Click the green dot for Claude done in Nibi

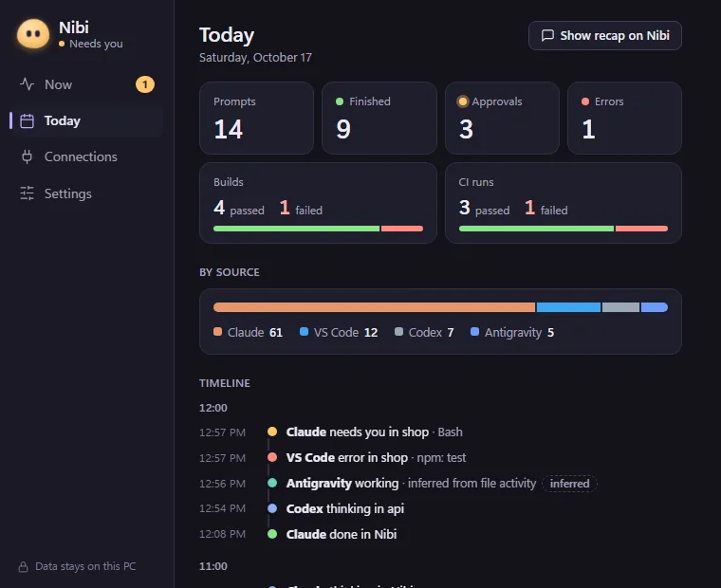click(x=272, y=534)
